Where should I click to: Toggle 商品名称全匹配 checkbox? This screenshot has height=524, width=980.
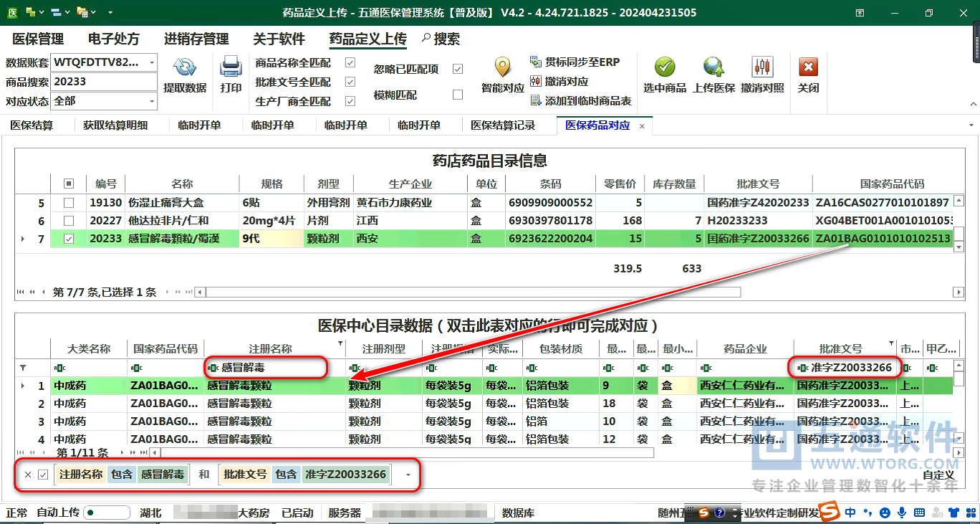[x=350, y=62]
